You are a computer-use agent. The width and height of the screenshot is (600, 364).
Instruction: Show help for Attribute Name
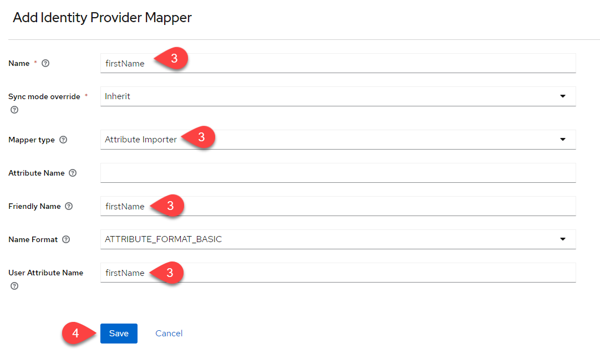click(x=73, y=173)
